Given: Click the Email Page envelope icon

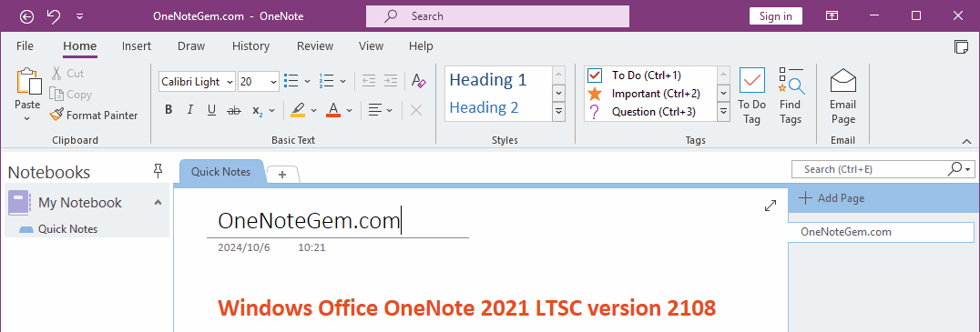Looking at the screenshot, I should (x=843, y=81).
